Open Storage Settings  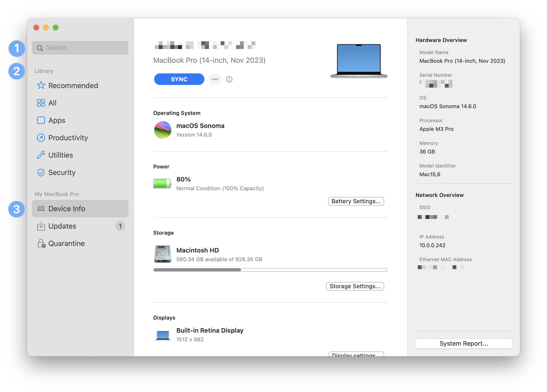pos(355,286)
